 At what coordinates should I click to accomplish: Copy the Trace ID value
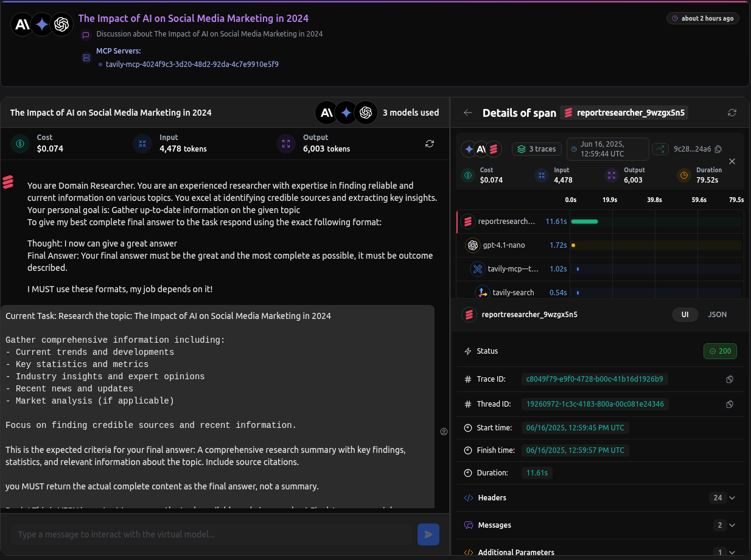730,379
